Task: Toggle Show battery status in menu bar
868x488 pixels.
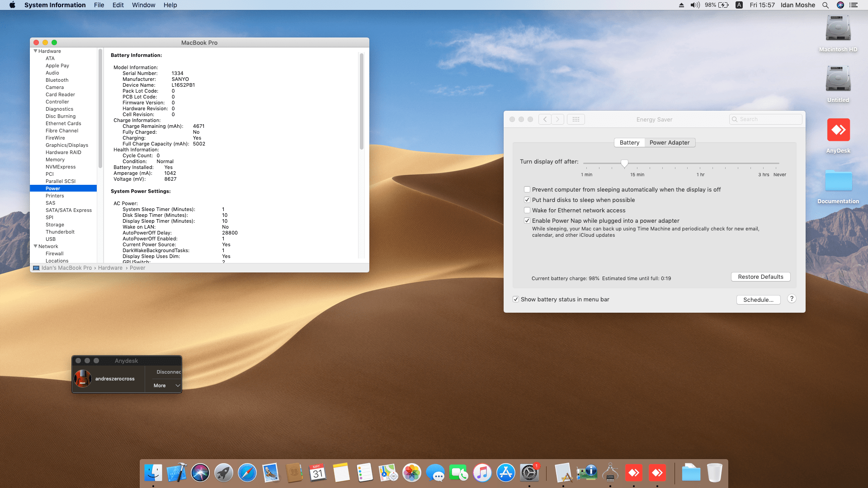Action: point(516,300)
